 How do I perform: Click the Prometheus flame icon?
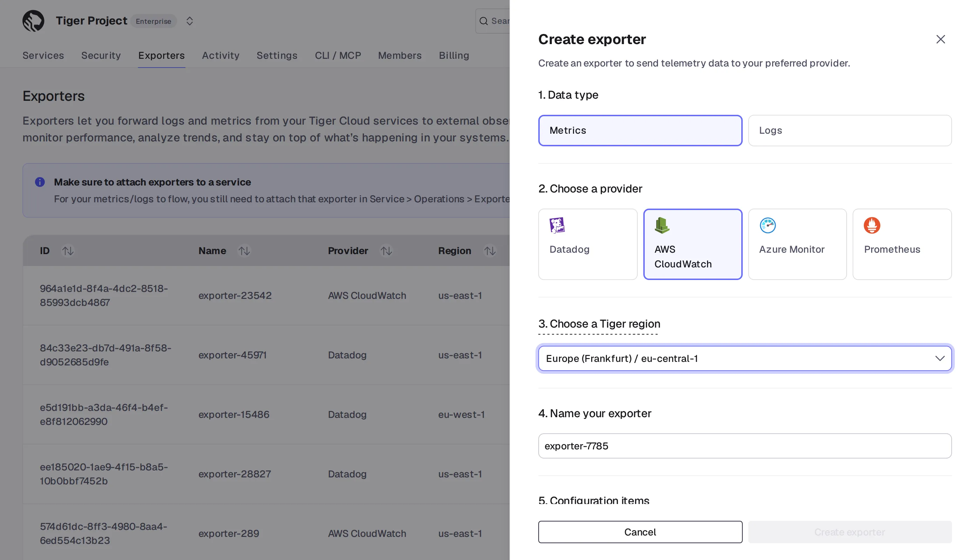(x=872, y=225)
